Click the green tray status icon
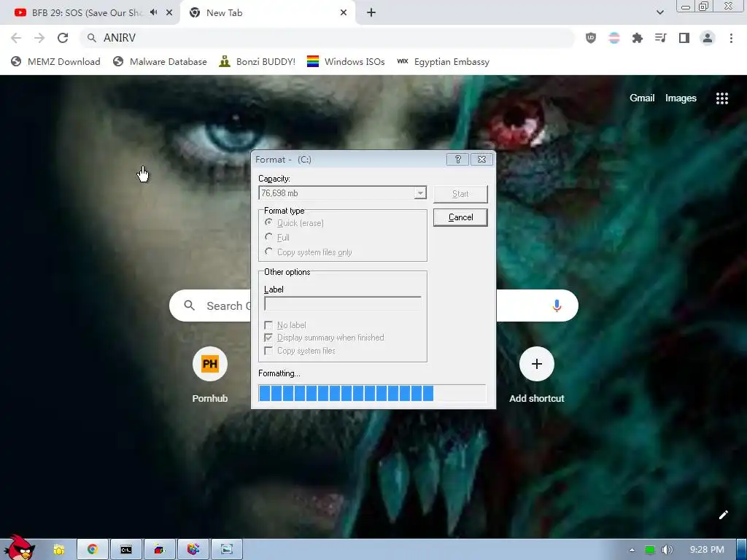 pyautogui.click(x=650, y=550)
